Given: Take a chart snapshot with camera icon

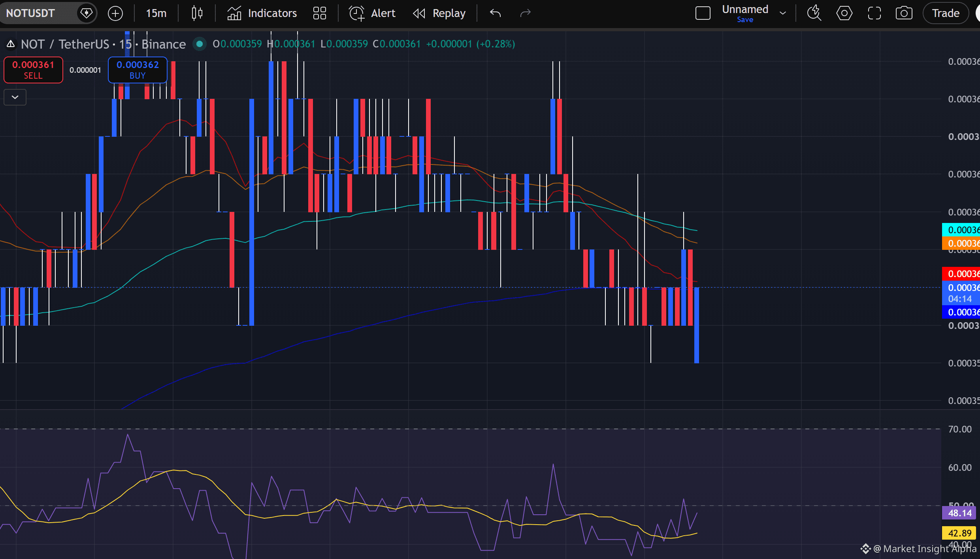Looking at the screenshot, I should (904, 13).
